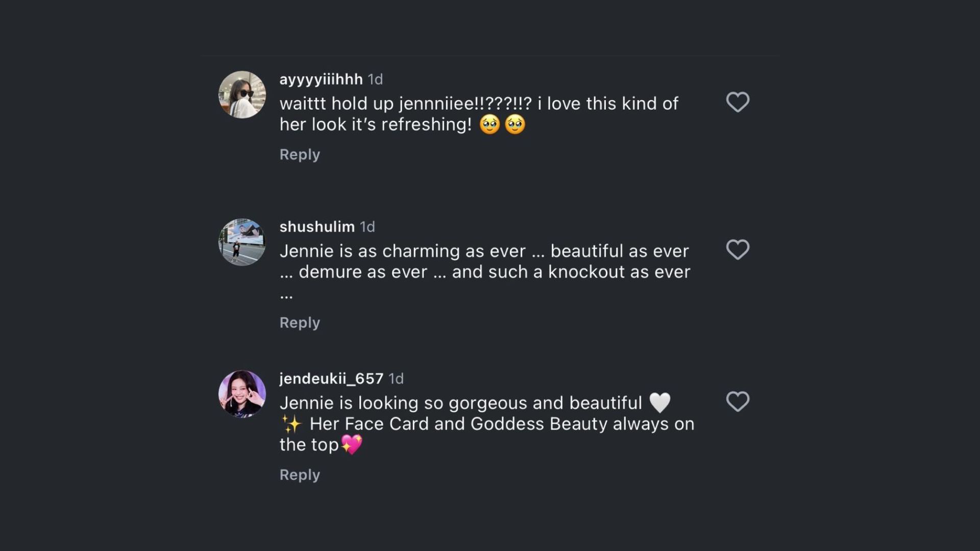980x551 pixels.
Task: Tap the heart on jendeukii_657's comment
Action: click(738, 402)
